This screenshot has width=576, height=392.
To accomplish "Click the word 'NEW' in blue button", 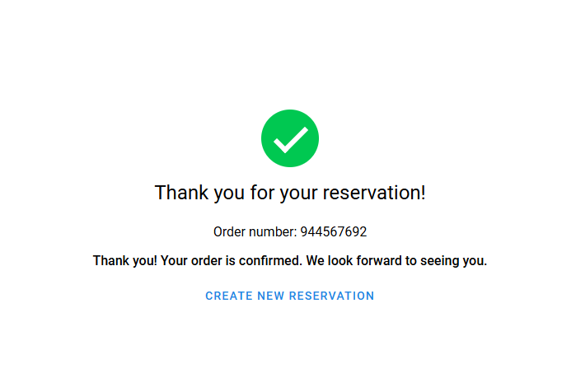I will pyautogui.click(x=271, y=296).
